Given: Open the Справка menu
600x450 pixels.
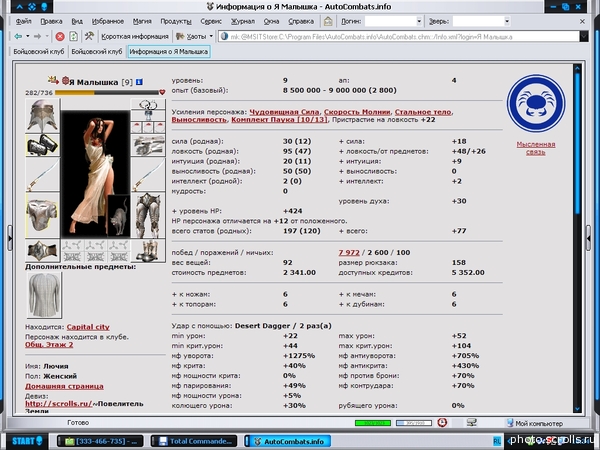Looking at the screenshot, I should (x=301, y=21).
